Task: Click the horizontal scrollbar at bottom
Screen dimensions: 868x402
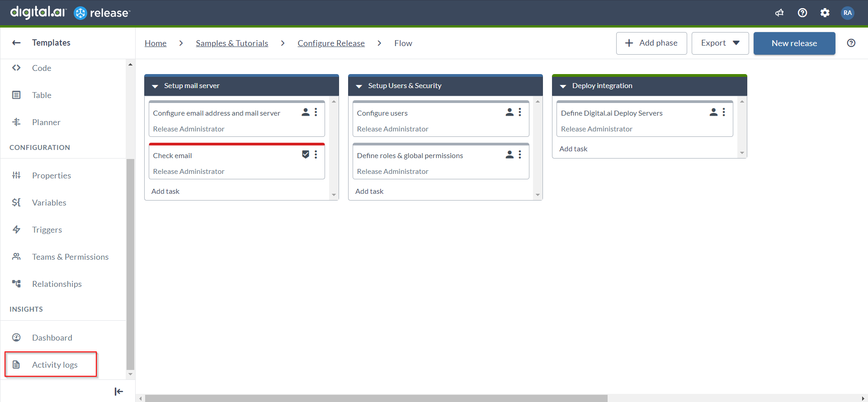Action: pos(376,398)
